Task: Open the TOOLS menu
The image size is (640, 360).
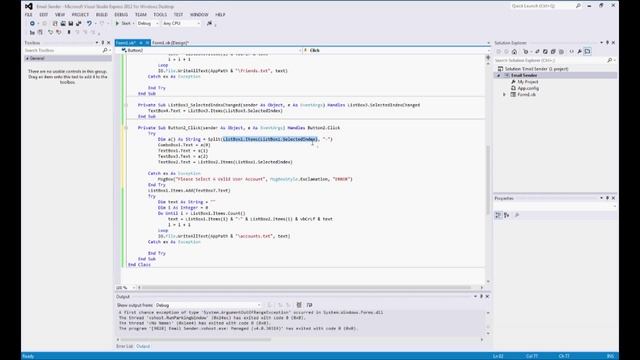Action: 160,15
